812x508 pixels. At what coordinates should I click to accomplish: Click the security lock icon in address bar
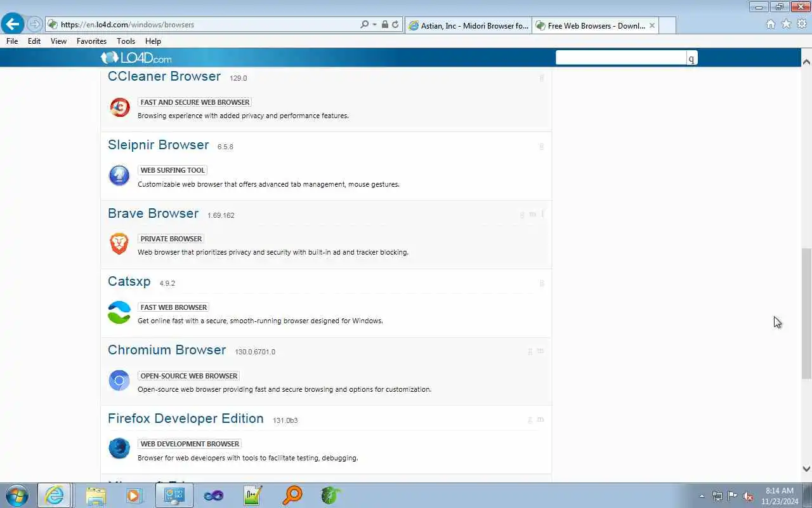[x=384, y=25]
